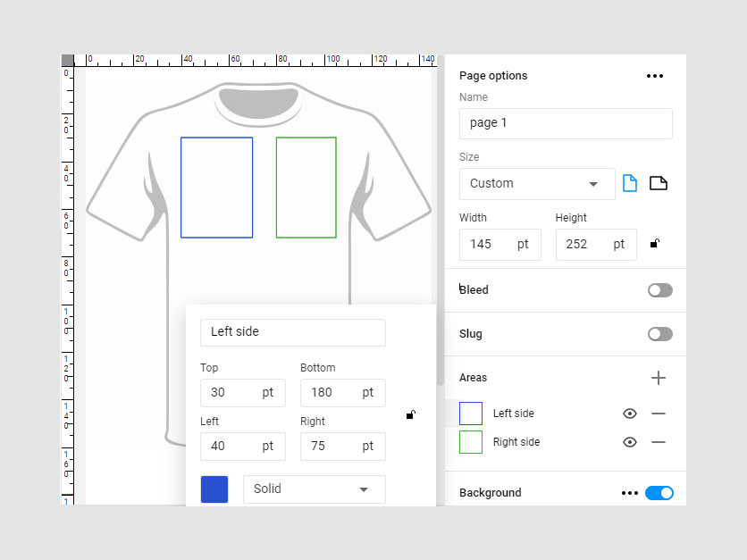
Task: Open the Custom size dropdown
Action: tap(537, 184)
